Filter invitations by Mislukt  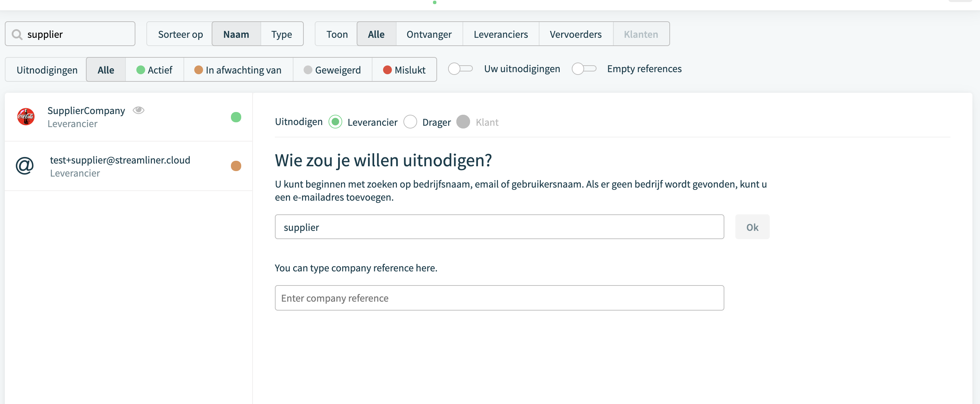click(404, 70)
